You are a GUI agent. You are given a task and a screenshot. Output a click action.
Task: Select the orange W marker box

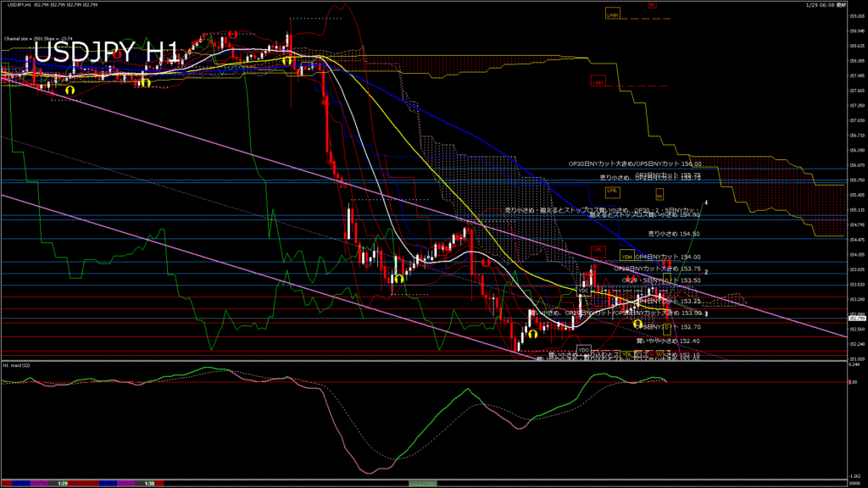pos(658,194)
